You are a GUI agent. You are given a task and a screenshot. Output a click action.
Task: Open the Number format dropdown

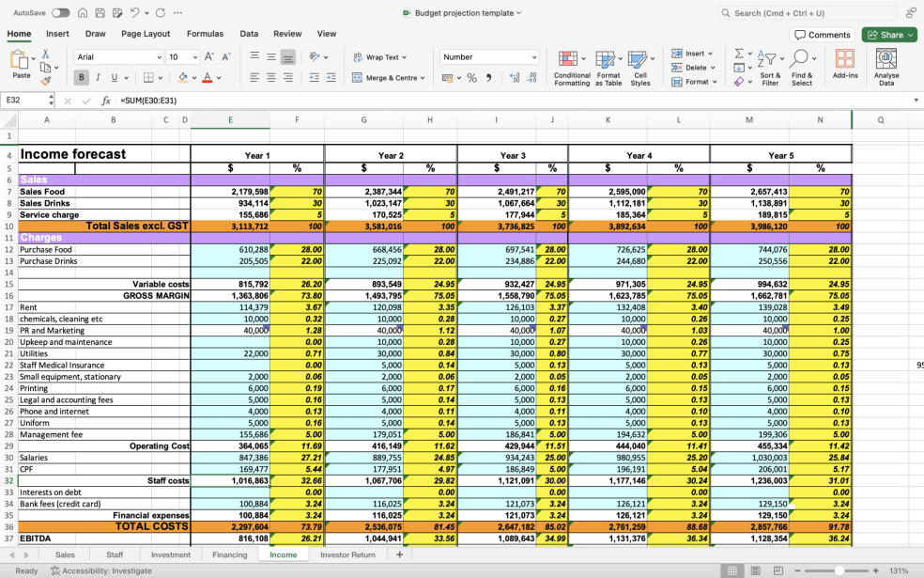point(487,56)
